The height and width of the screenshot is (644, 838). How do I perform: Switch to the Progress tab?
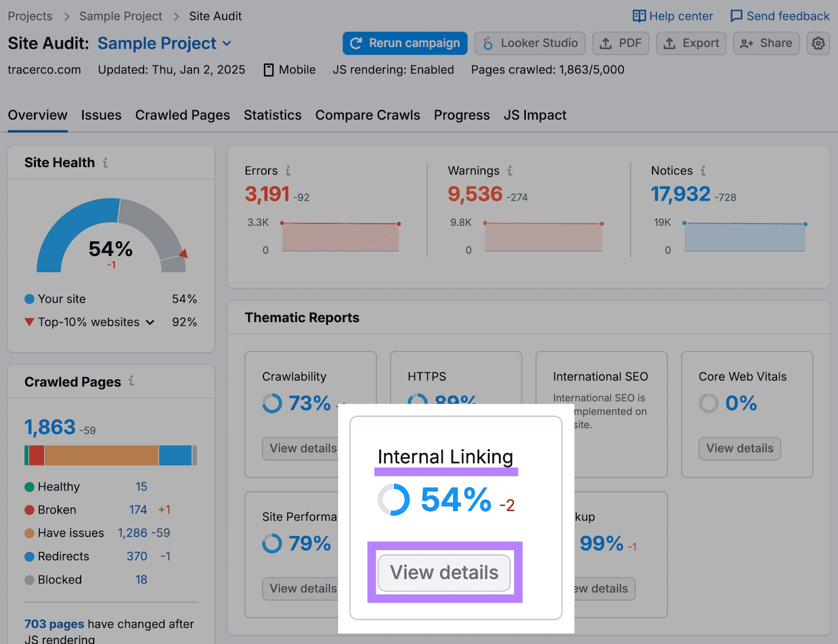[461, 115]
